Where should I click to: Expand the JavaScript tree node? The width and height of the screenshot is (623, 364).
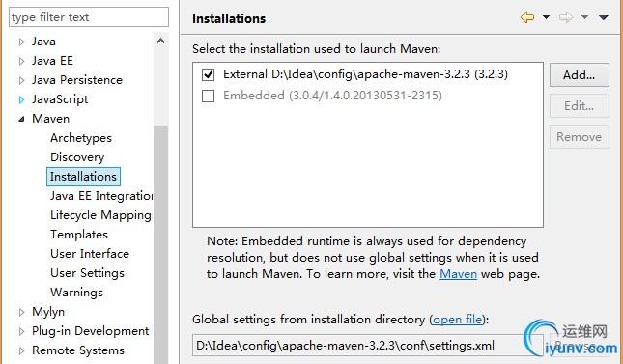coord(22,99)
